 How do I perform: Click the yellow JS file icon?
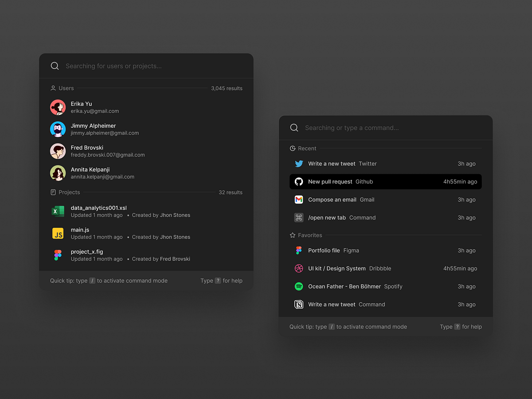click(x=58, y=233)
